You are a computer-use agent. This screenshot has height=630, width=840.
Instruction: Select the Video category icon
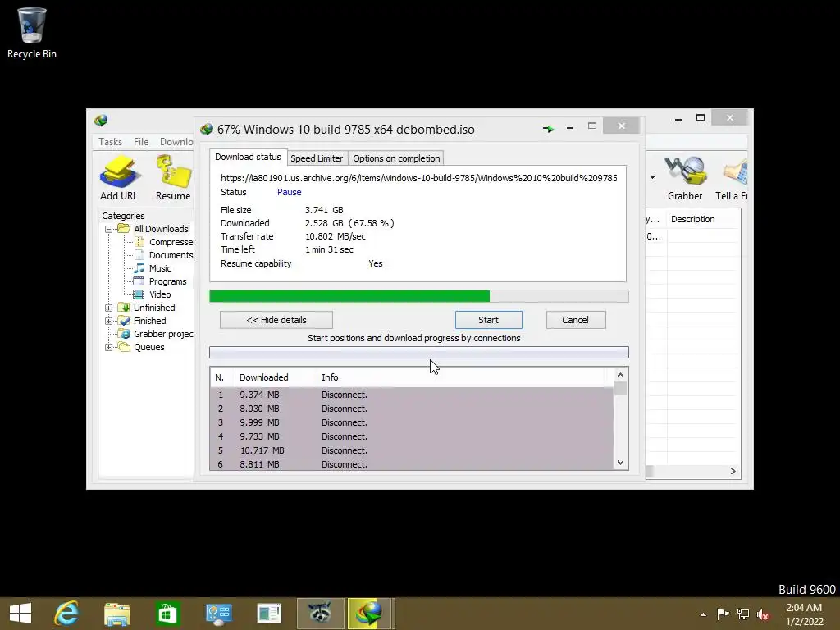coord(139,294)
